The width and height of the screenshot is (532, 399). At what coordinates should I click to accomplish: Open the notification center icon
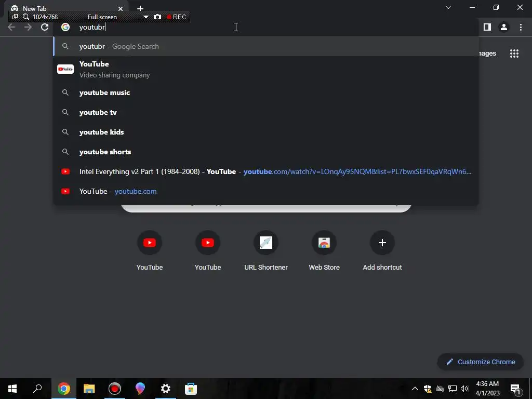pyautogui.click(x=515, y=389)
